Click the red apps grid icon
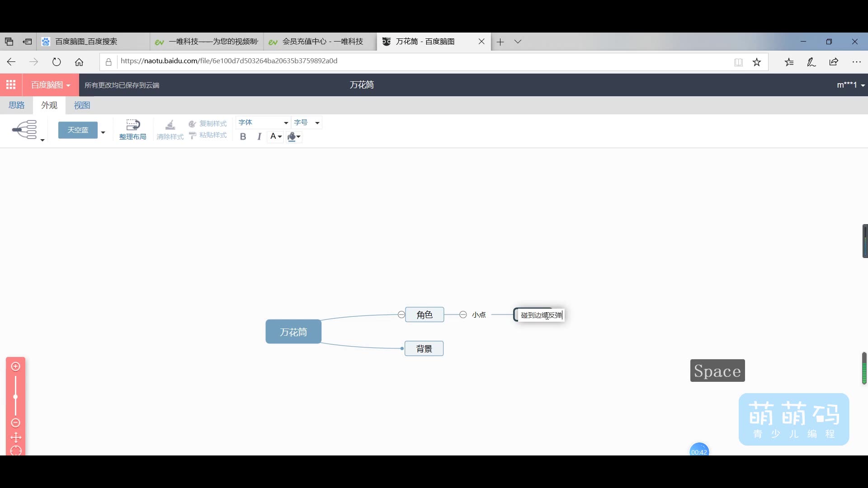This screenshot has width=868, height=488. pos(11,85)
